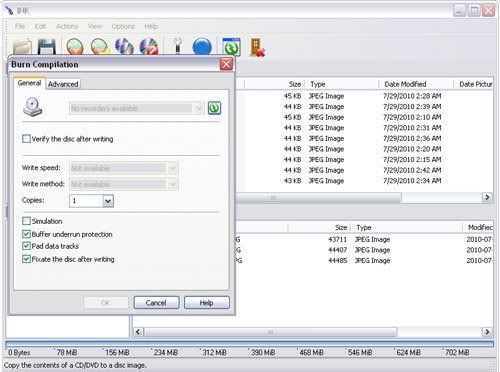Enable Verify the disc after writing
The width and height of the screenshot is (500, 372).
coord(26,138)
